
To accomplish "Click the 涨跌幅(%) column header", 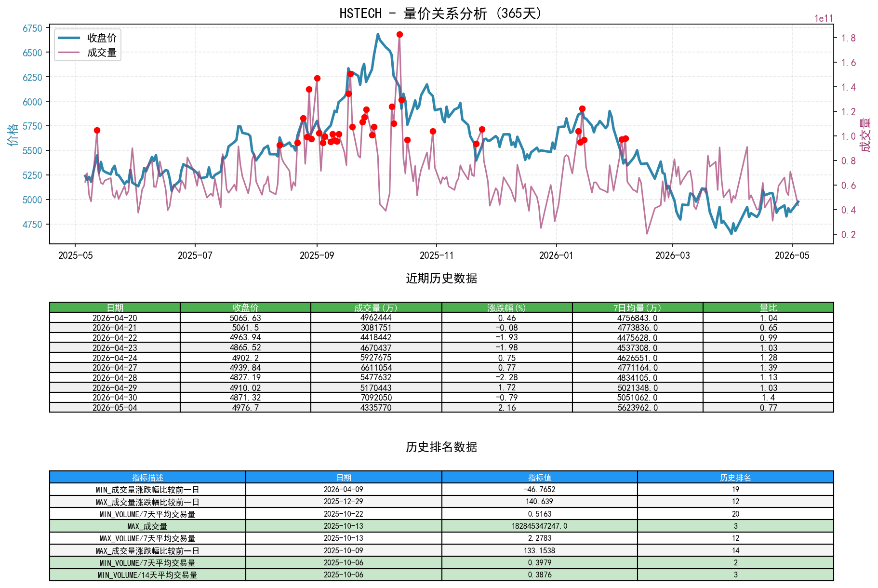I will [507, 307].
